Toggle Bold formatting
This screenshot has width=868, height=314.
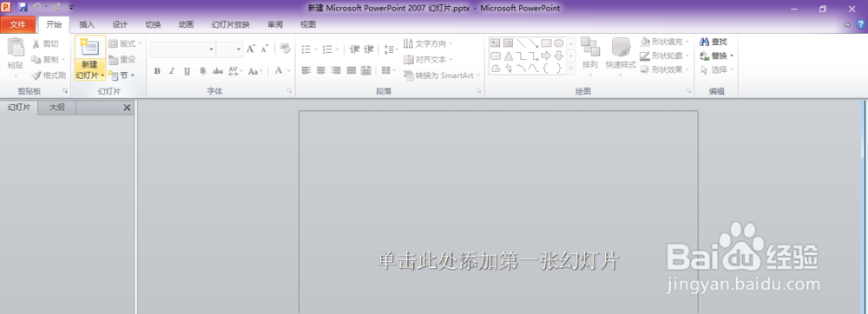coord(157,71)
